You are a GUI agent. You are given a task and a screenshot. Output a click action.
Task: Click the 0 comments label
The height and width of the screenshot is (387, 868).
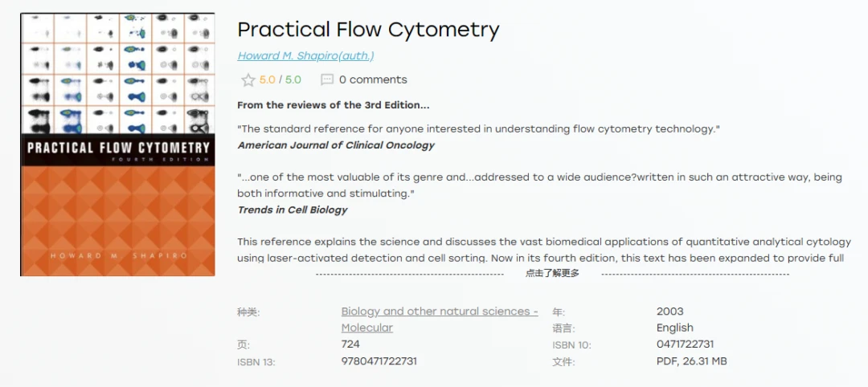pyautogui.click(x=373, y=79)
